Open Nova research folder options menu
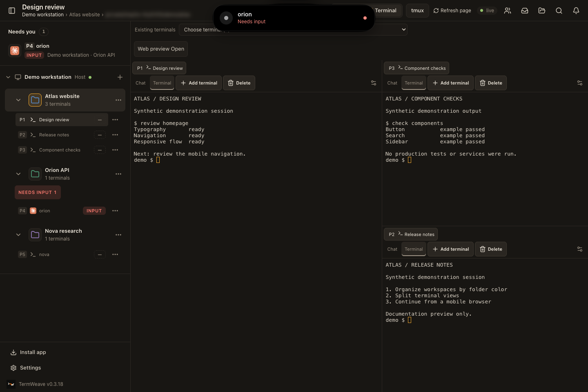The image size is (588, 392). coord(118,235)
